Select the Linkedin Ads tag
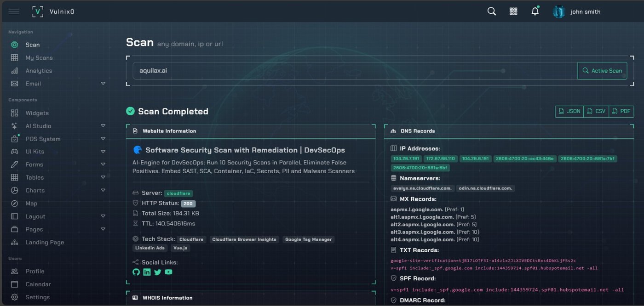 (x=150, y=248)
